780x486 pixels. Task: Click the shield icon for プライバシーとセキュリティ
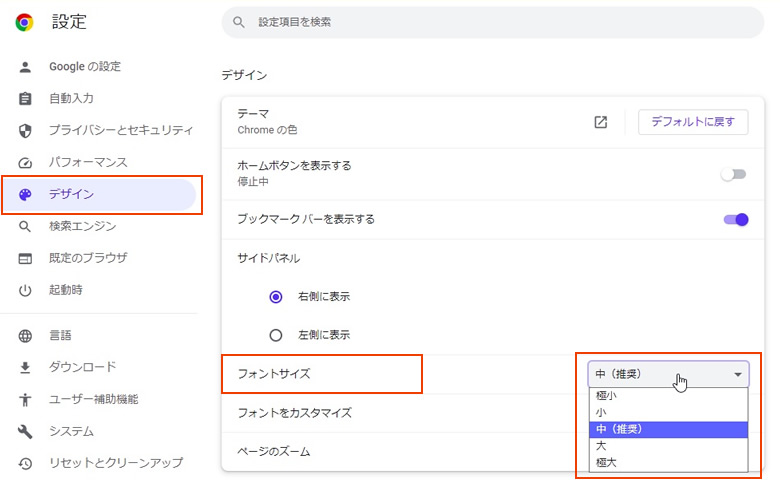tap(26, 131)
